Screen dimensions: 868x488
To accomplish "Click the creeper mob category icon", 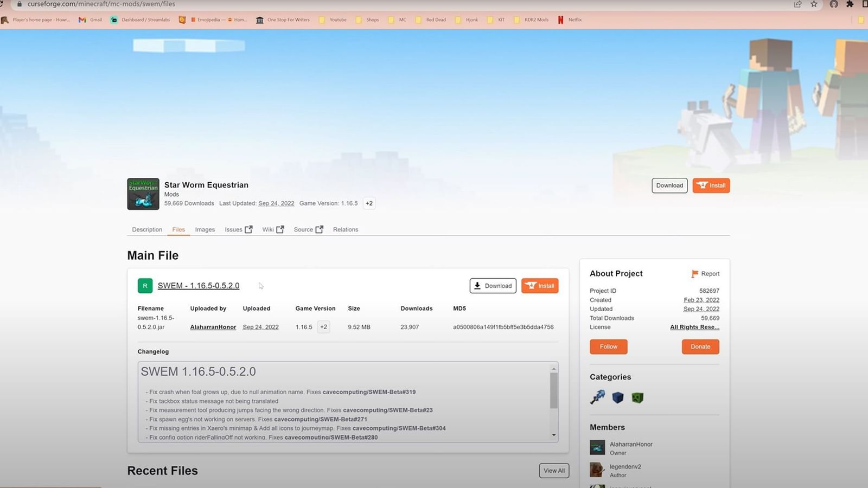I will pos(637,397).
